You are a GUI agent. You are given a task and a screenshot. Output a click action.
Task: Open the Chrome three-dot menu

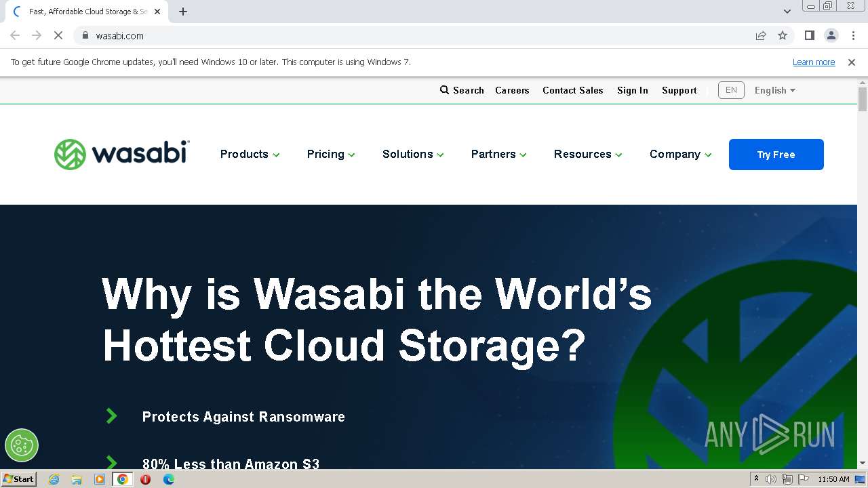coord(853,35)
